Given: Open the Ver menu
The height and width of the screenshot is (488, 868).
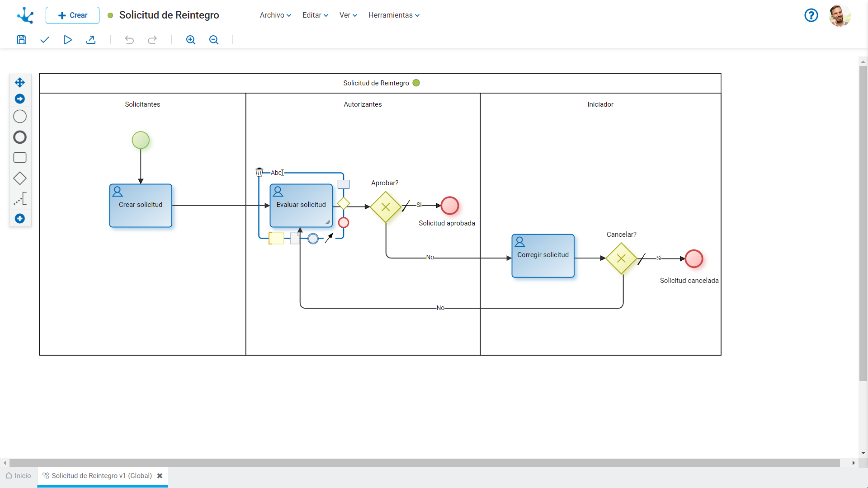Looking at the screenshot, I should (x=348, y=15).
